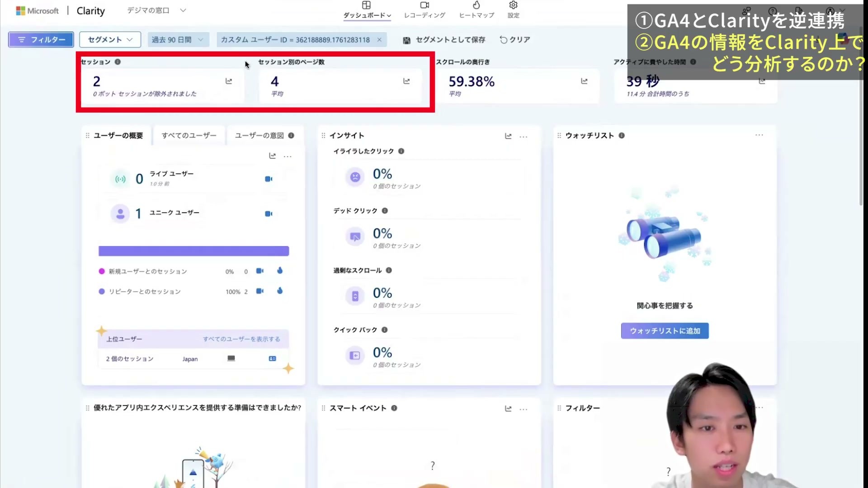The width and height of the screenshot is (868, 488).
Task: Click the recording icon for リピーターとのセッション
Action: (x=259, y=291)
